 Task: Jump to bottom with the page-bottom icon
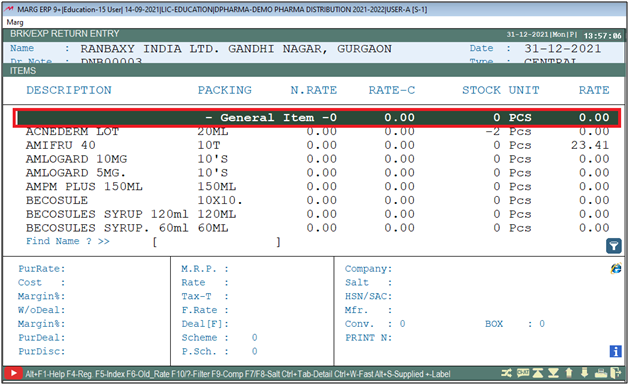tap(553, 373)
